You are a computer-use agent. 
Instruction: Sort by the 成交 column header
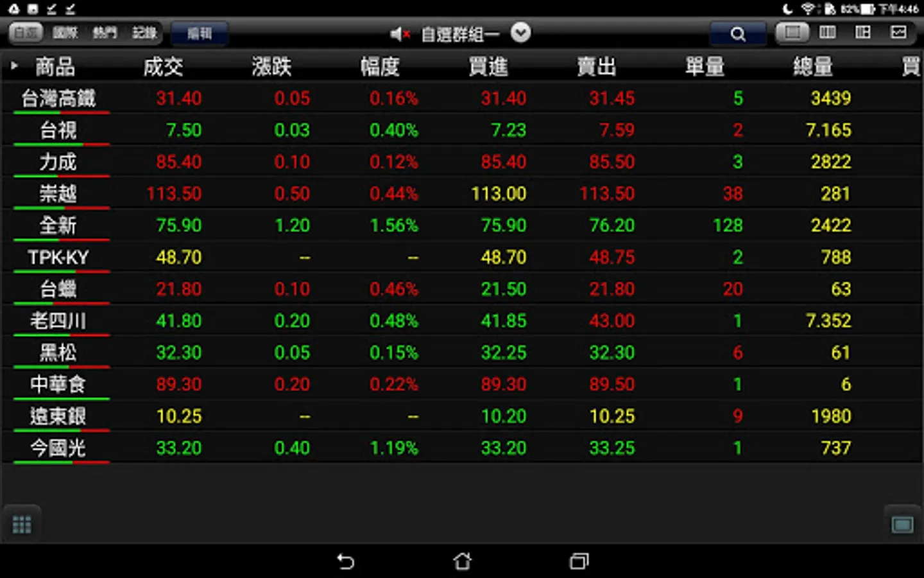pos(163,66)
